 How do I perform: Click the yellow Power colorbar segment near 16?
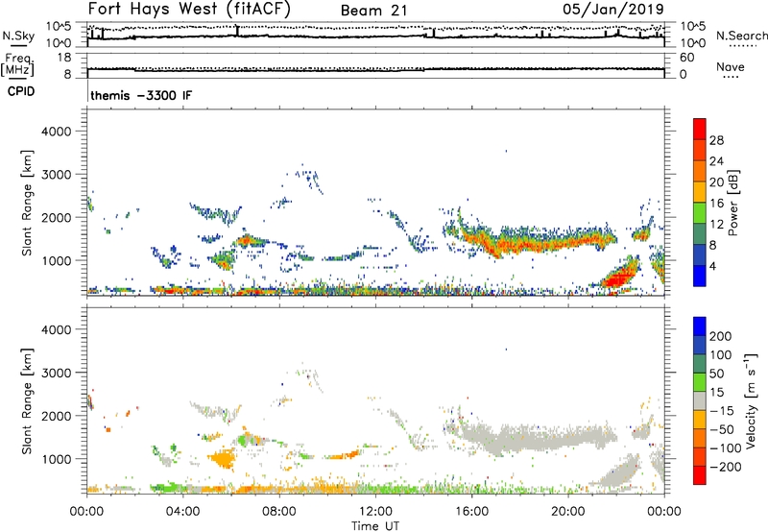pos(700,192)
